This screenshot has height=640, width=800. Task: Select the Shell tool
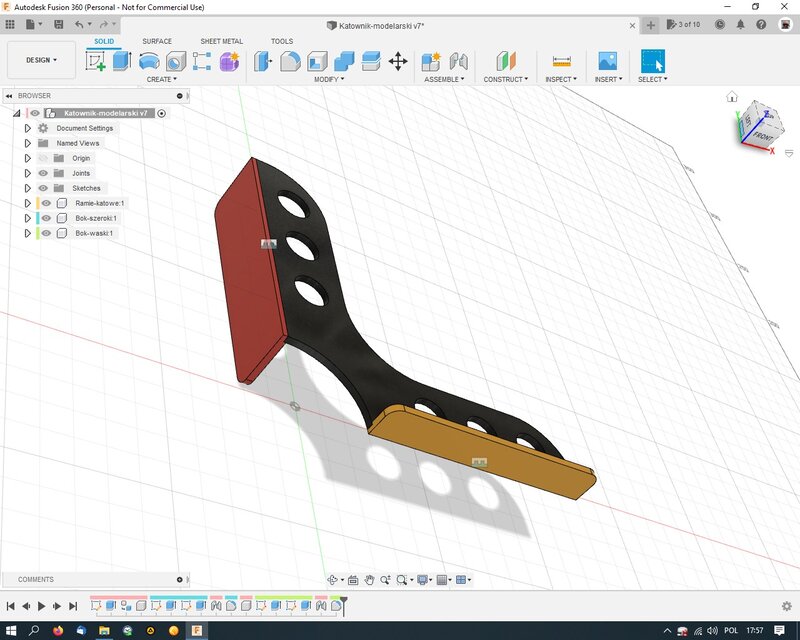317,61
